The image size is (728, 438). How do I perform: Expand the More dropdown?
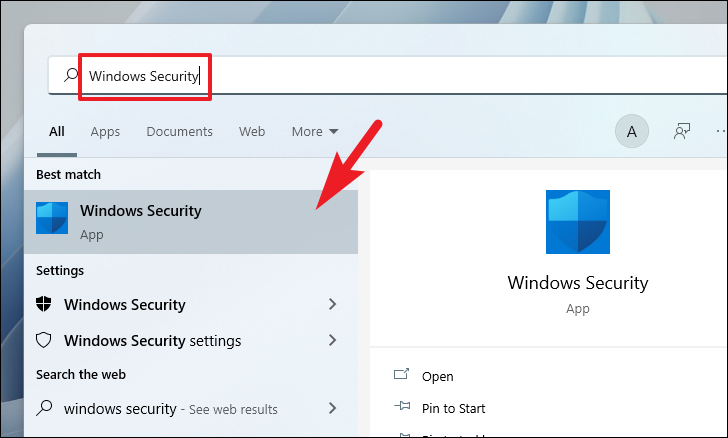pyautogui.click(x=315, y=132)
